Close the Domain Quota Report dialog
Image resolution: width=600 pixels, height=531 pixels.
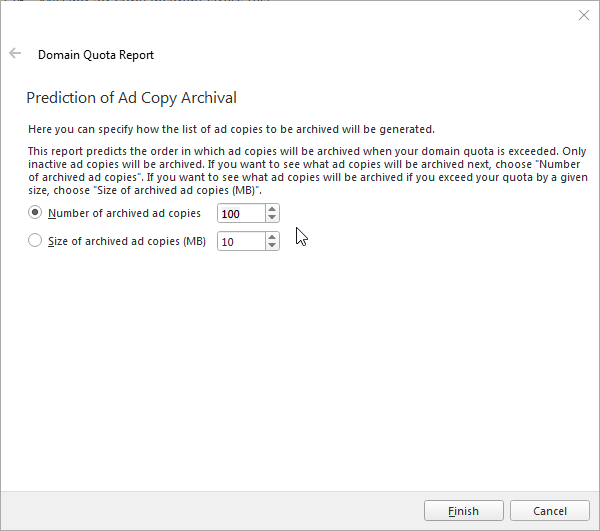584,15
